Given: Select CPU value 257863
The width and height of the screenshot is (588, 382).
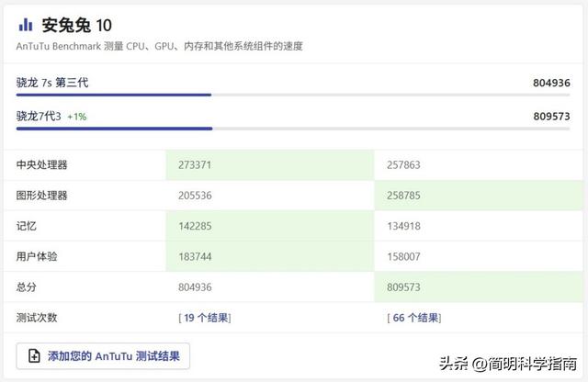Looking at the screenshot, I should click(x=403, y=165).
